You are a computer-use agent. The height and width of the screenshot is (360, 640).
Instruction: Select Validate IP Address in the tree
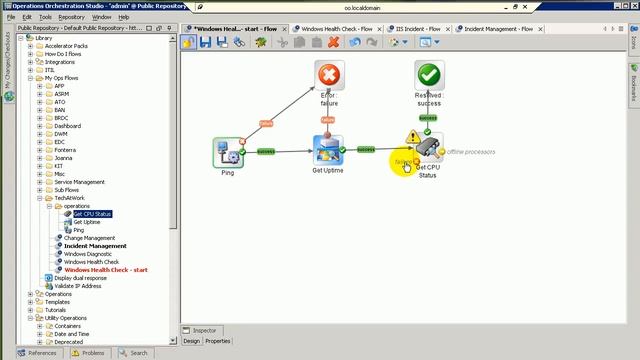tap(78, 286)
